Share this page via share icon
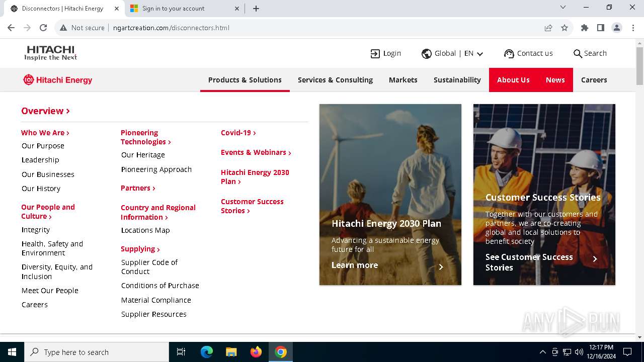 [x=548, y=28]
